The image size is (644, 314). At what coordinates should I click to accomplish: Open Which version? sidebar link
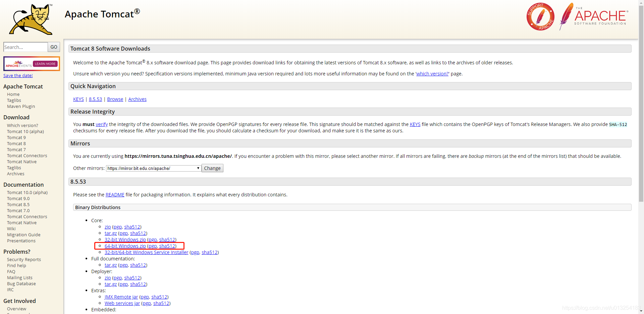point(22,126)
